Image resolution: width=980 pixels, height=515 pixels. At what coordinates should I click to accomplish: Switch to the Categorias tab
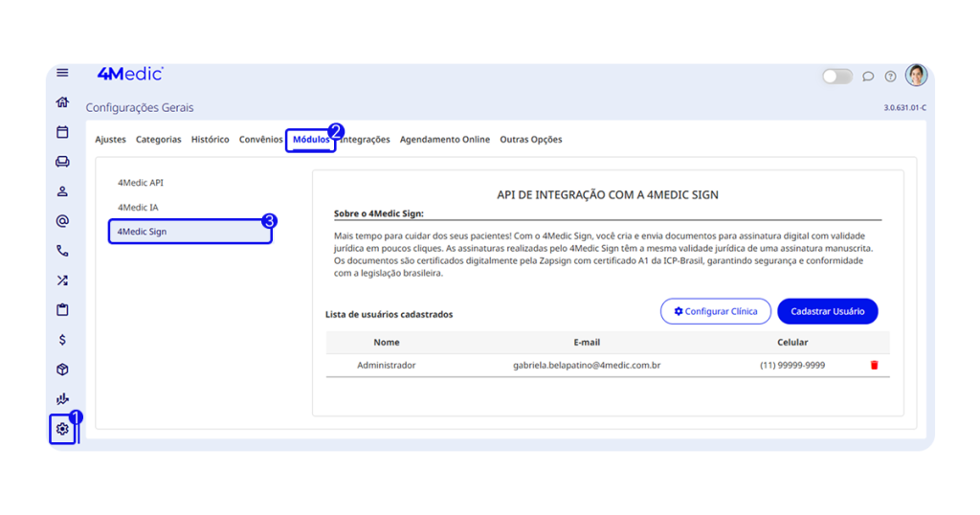(x=159, y=140)
